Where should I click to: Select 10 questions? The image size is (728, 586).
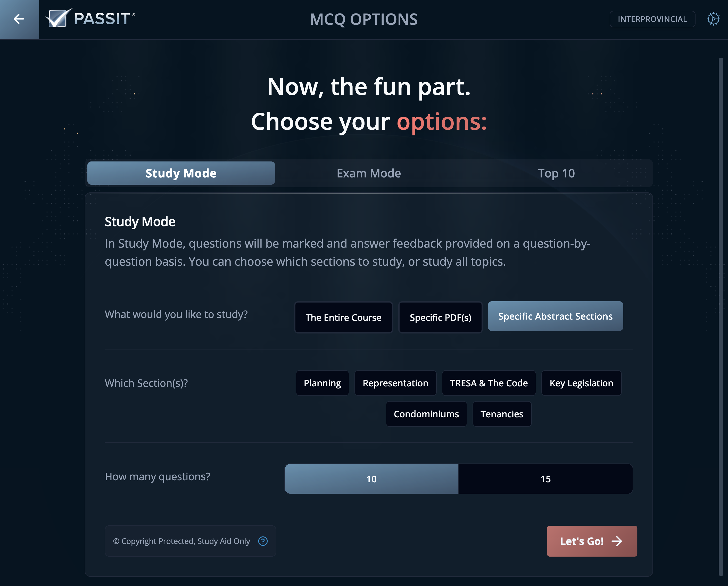pyautogui.click(x=371, y=479)
